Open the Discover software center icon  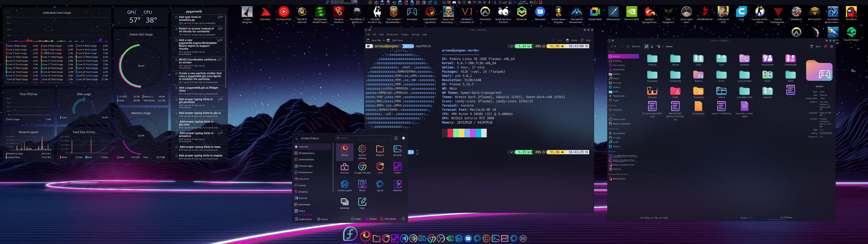[x=344, y=167]
